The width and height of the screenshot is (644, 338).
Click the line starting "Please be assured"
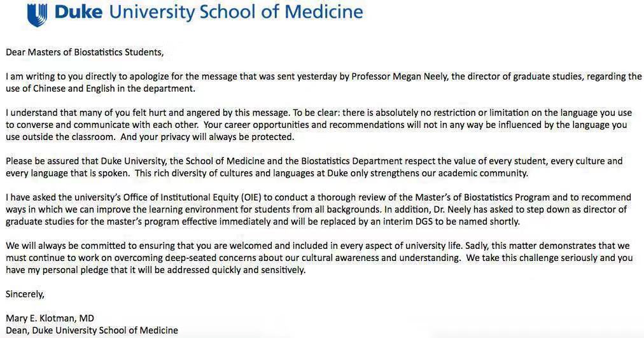(x=191, y=161)
